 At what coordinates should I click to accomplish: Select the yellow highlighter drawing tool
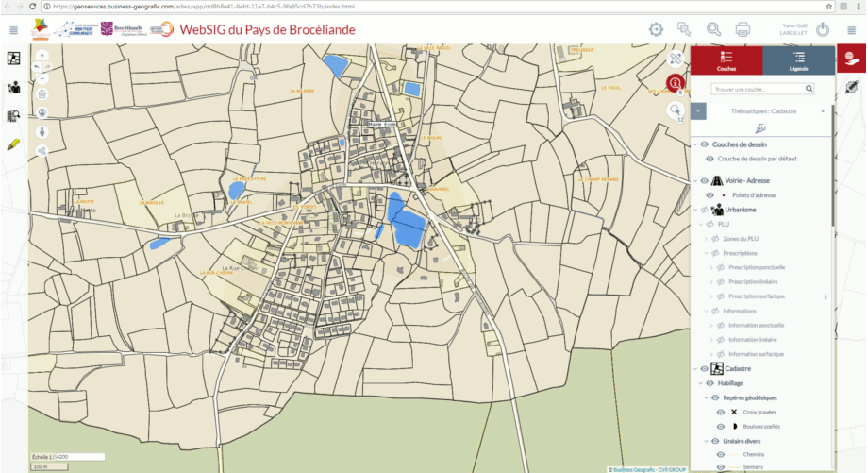click(14, 145)
